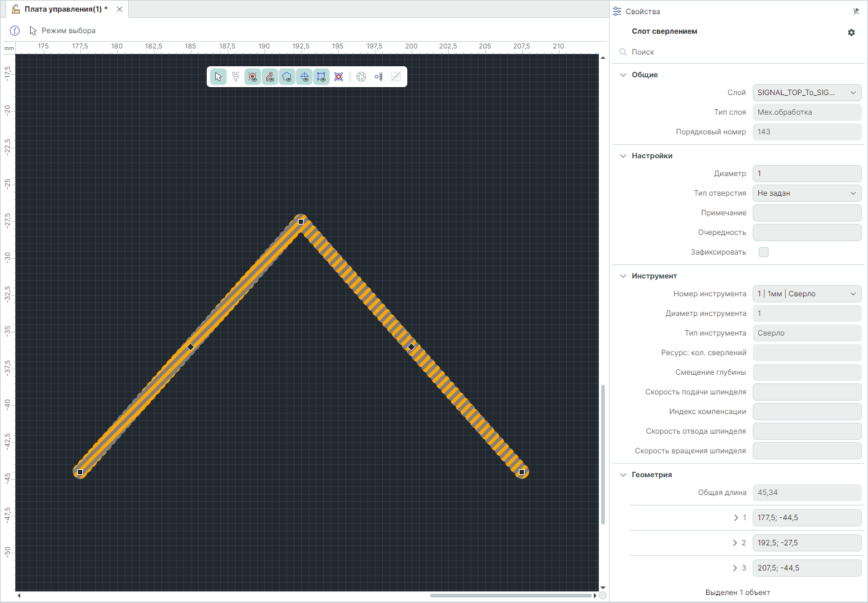This screenshot has height=603, width=868.
Task: Click the Индекс компенсации field
Action: pos(807,412)
